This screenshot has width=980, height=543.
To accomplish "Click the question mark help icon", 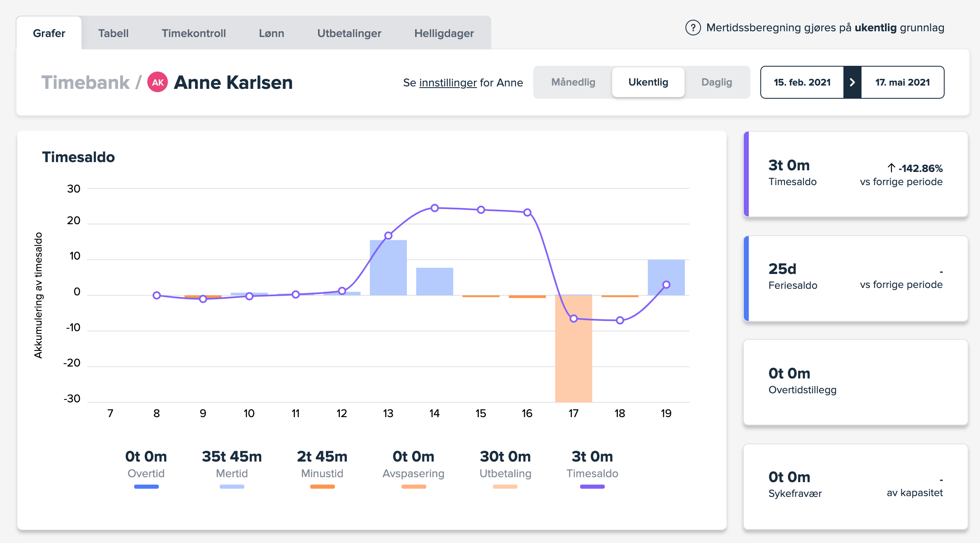I will 693,28.
